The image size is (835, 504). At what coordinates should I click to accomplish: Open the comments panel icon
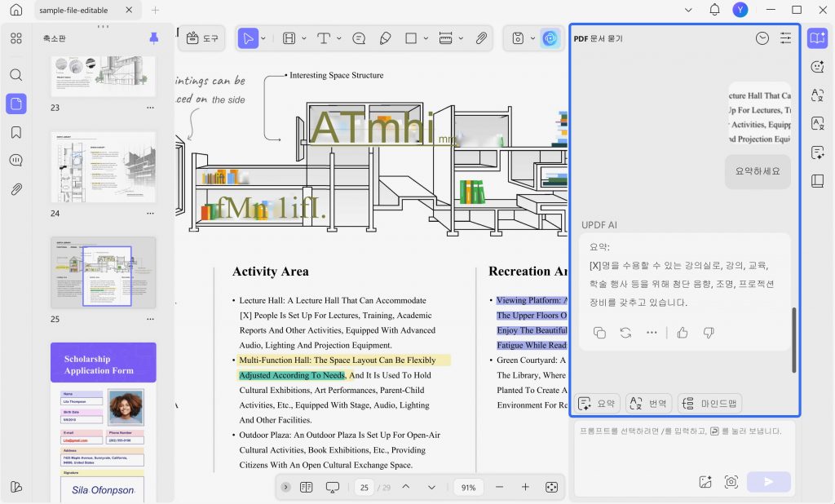coord(16,161)
